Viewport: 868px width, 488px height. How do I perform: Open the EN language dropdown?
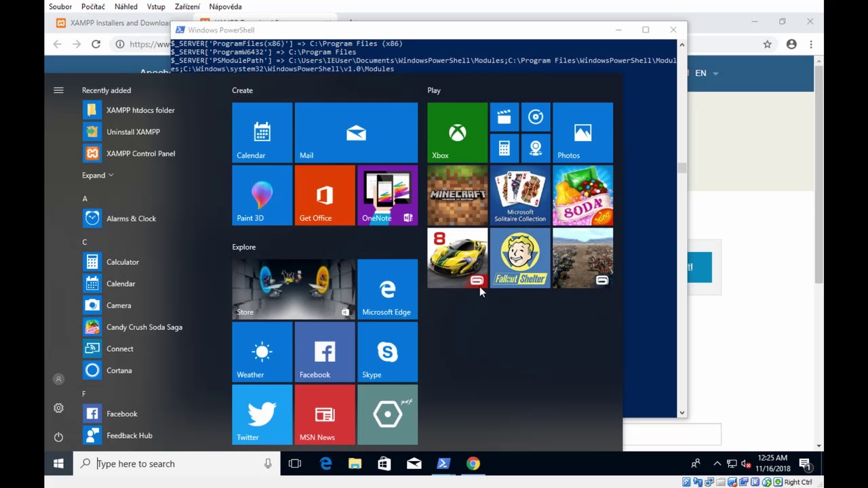click(x=707, y=73)
